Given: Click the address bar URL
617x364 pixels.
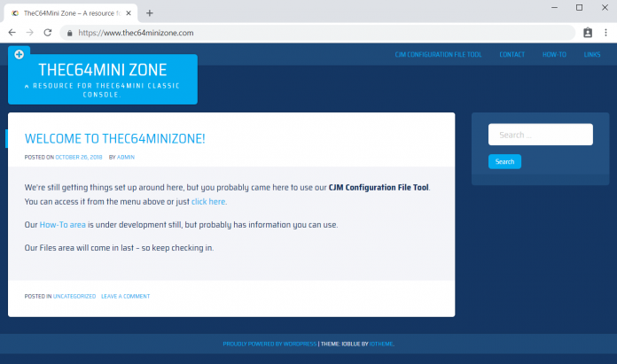Looking at the screenshot, I should 136,33.
